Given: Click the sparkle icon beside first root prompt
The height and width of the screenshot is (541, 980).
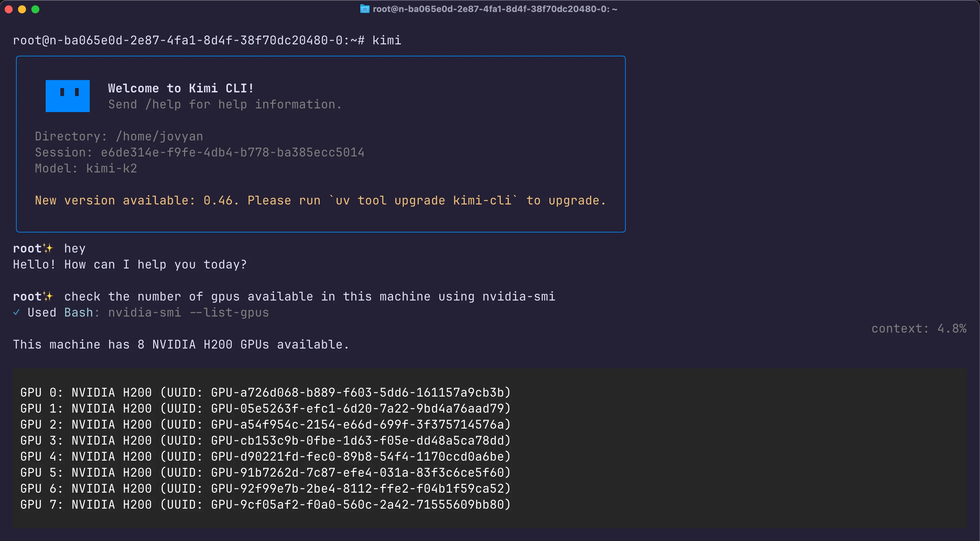Looking at the screenshot, I should (x=48, y=248).
